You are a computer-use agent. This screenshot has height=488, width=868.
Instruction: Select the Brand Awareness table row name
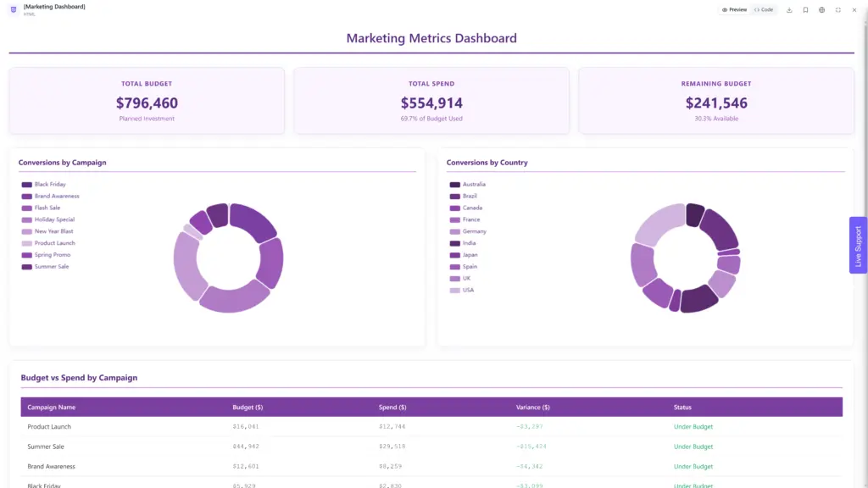point(52,467)
